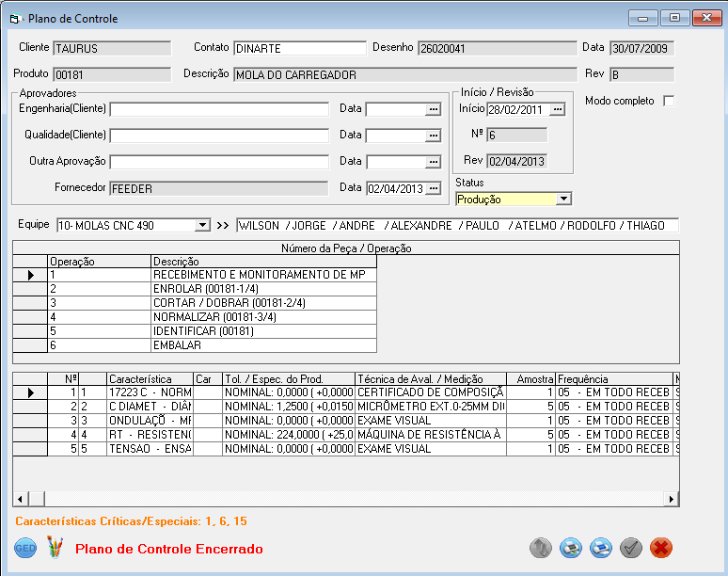Open the Status dropdown
This screenshot has height=576, width=728.
tap(563, 200)
